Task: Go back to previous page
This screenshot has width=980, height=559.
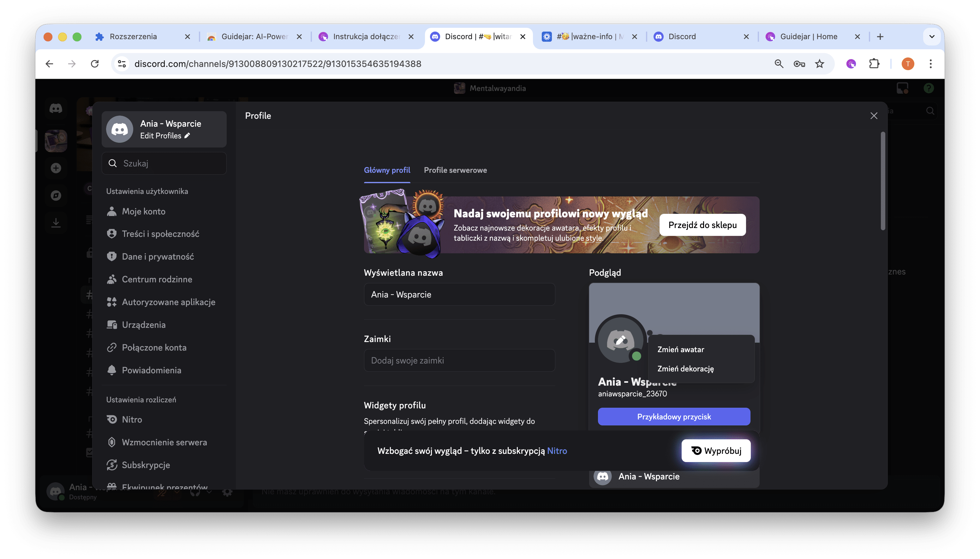Action: click(49, 64)
